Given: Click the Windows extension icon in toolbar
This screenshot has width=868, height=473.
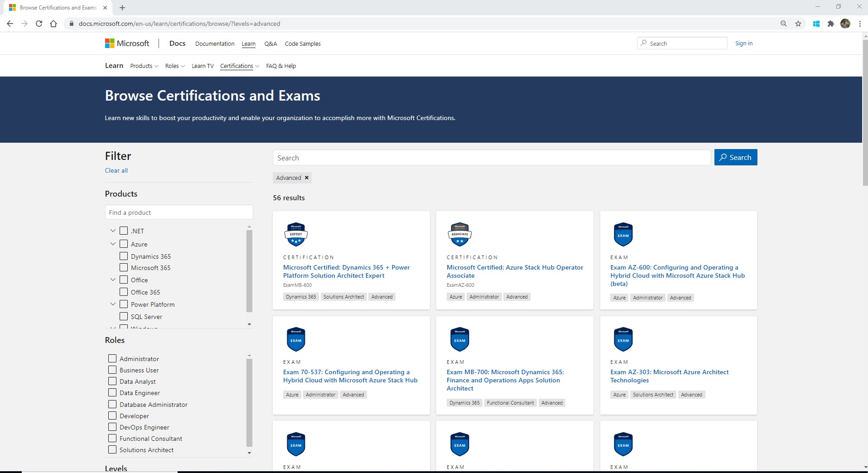Looking at the screenshot, I should click(x=816, y=24).
